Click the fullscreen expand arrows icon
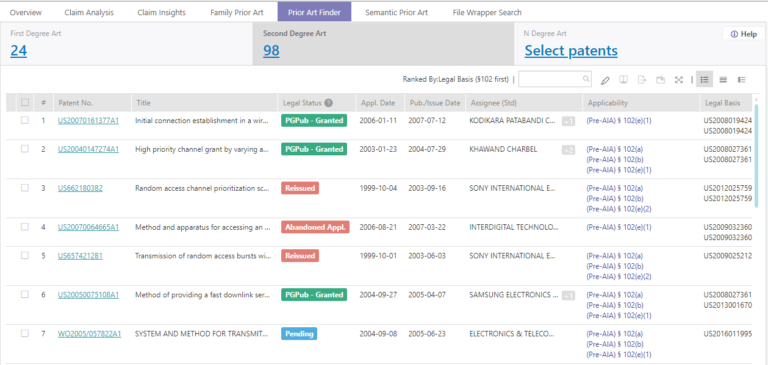The width and height of the screenshot is (768, 365). [x=679, y=80]
